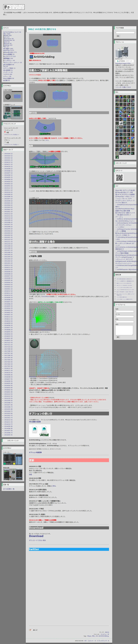Click the AriMirror tag
Viewport: 138px width, 644px height.
click(x=120, y=219)
